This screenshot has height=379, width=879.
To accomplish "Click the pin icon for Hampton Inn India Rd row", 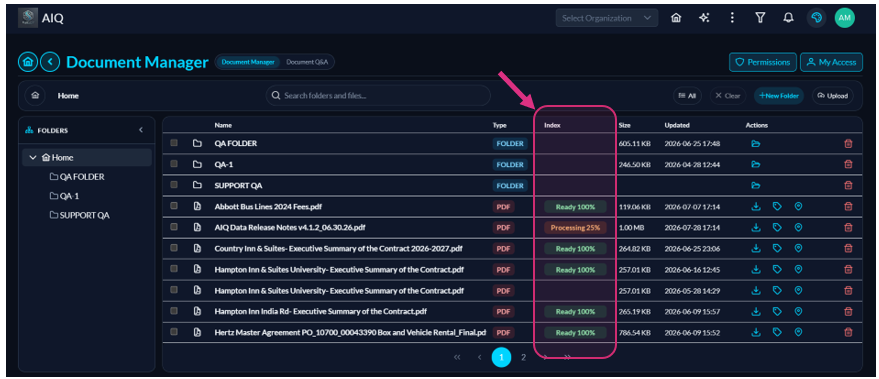I will [x=798, y=311].
